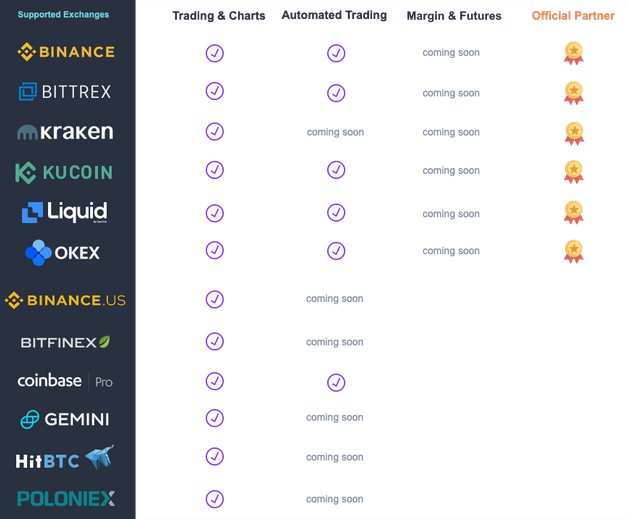Click Bittrex's Official Partner medal
The image size is (628, 519).
pos(574,93)
